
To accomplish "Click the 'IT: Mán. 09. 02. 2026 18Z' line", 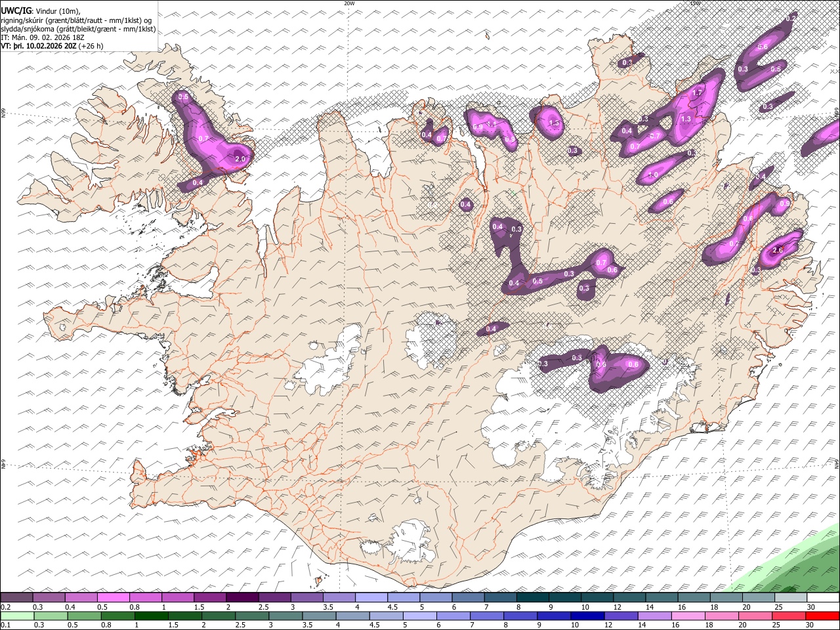I will 43,37.
